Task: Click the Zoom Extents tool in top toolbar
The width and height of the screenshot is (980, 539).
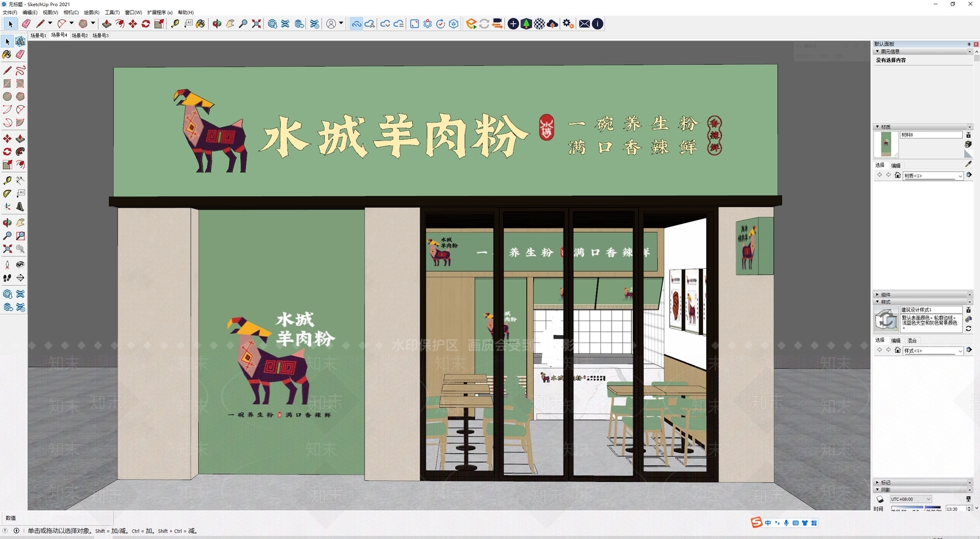Action: [x=257, y=24]
